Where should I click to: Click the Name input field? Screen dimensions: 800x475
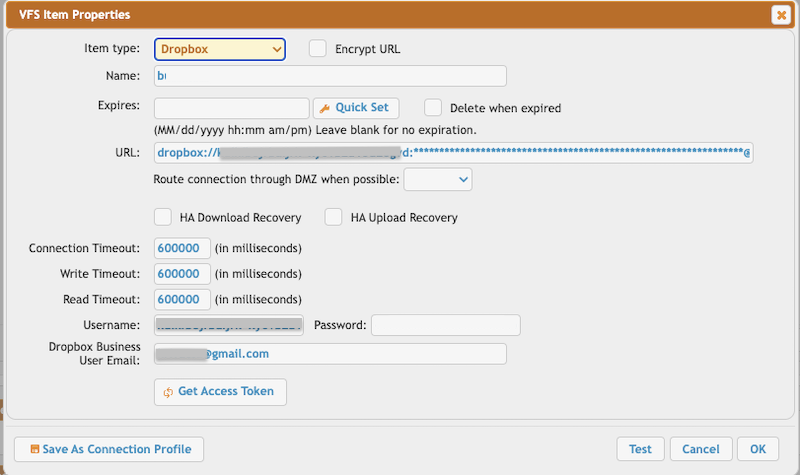click(x=330, y=76)
